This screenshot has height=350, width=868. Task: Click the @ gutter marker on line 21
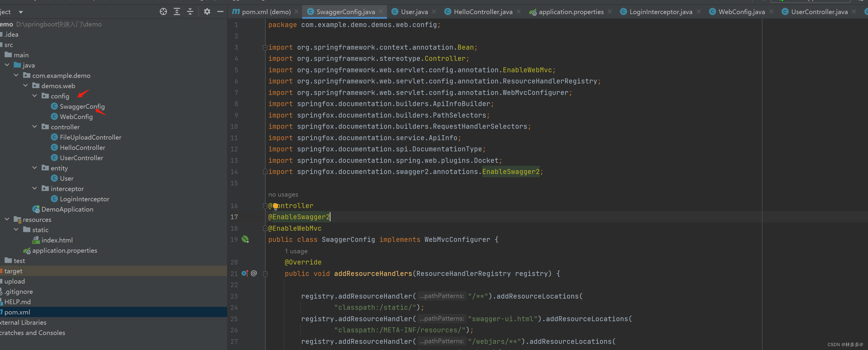(x=254, y=273)
